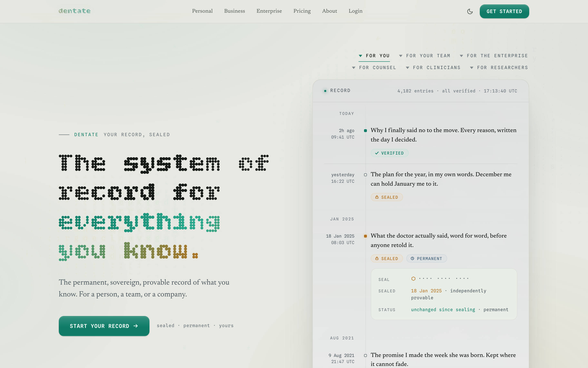Click the lock icon on 18 Jan SEALED badge
The width and height of the screenshot is (588, 368).
[x=377, y=258]
